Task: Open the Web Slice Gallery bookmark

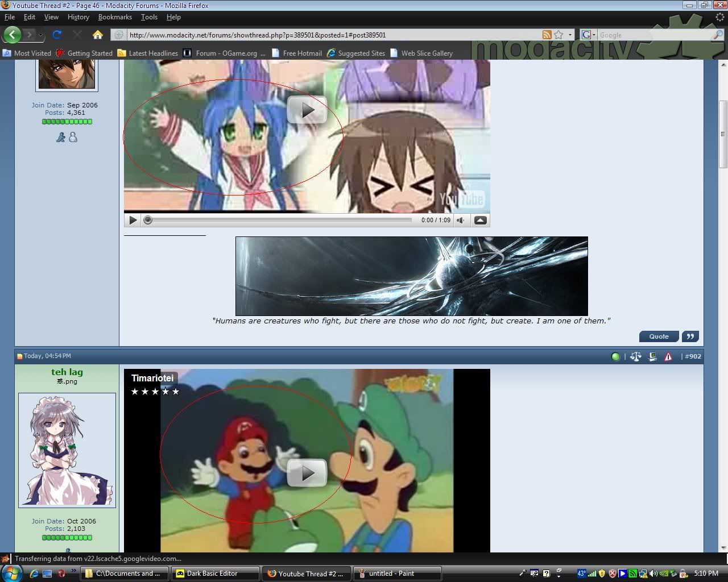Action: 421,53
